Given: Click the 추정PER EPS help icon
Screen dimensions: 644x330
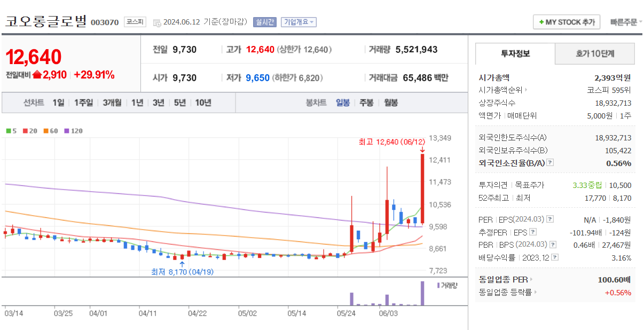Looking at the screenshot, I should coord(532,232).
